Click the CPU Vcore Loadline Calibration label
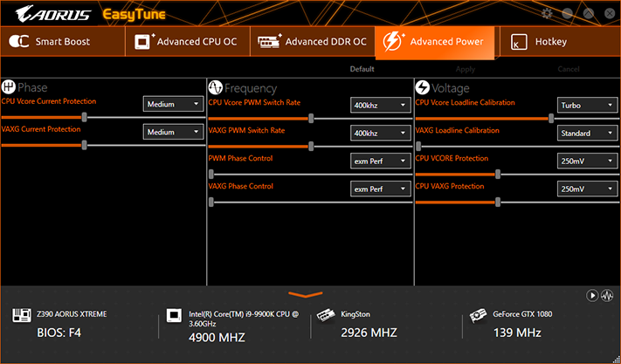621x364 pixels. (x=465, y=102)
